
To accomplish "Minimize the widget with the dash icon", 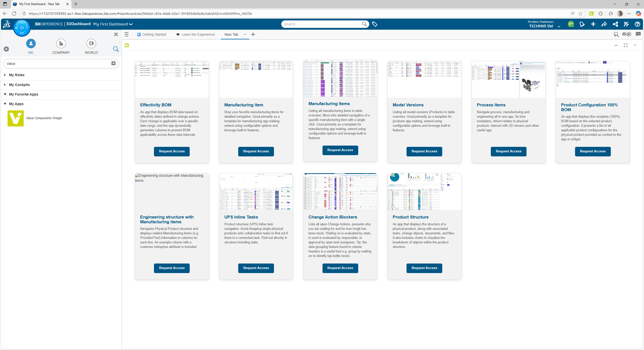I will tap(616, 45).
